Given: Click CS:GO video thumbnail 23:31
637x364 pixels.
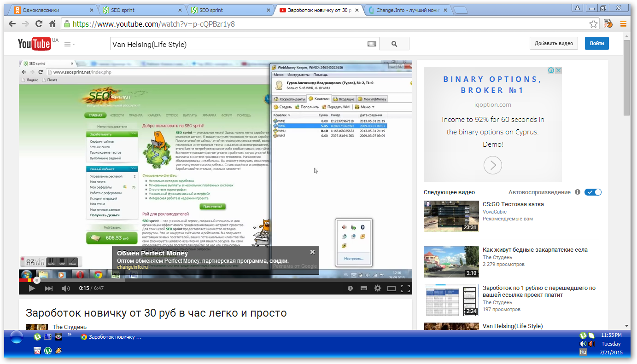Looking at the screenshot, I should [451, 216].
